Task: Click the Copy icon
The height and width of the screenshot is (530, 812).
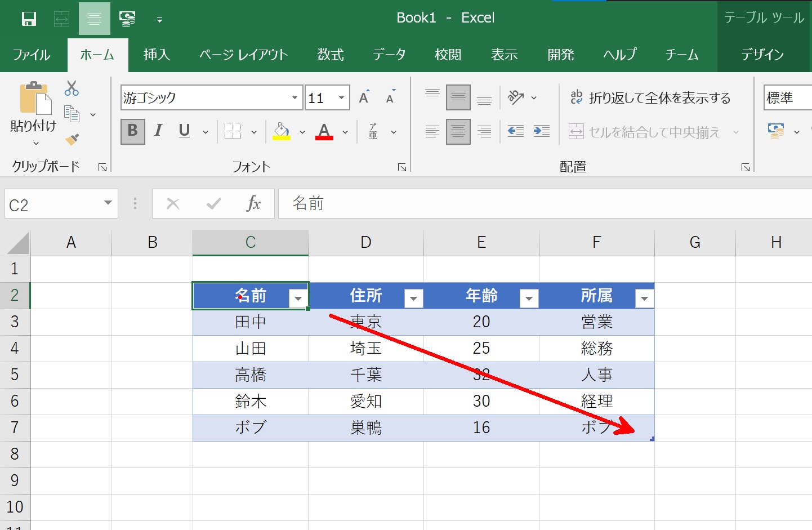Action: pyautogui.click(x=72, y=114)
